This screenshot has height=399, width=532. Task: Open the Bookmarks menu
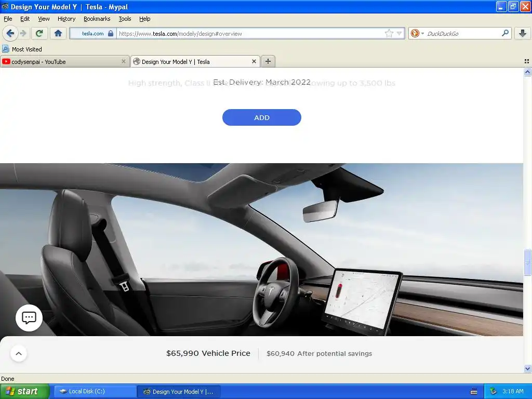point(97,19)
